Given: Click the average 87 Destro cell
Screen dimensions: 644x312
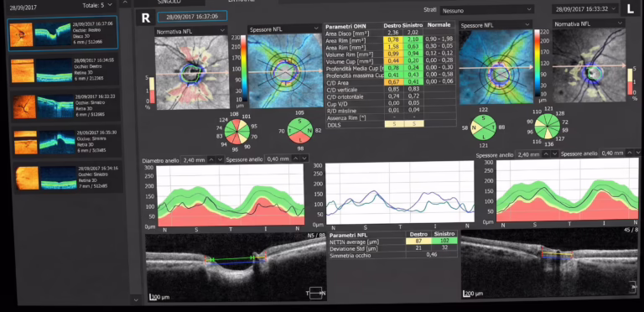Looking at the screenshot, I should (x=418, y=242).
